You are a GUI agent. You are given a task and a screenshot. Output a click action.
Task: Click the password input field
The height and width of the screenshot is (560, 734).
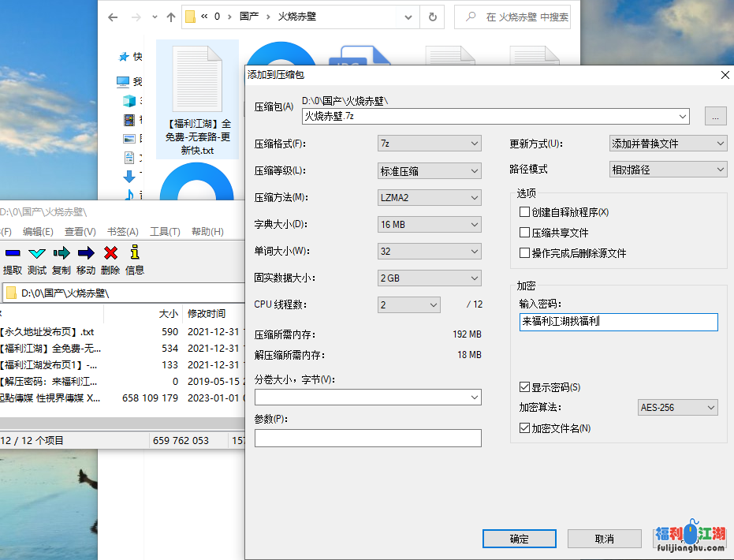[618, 322]
